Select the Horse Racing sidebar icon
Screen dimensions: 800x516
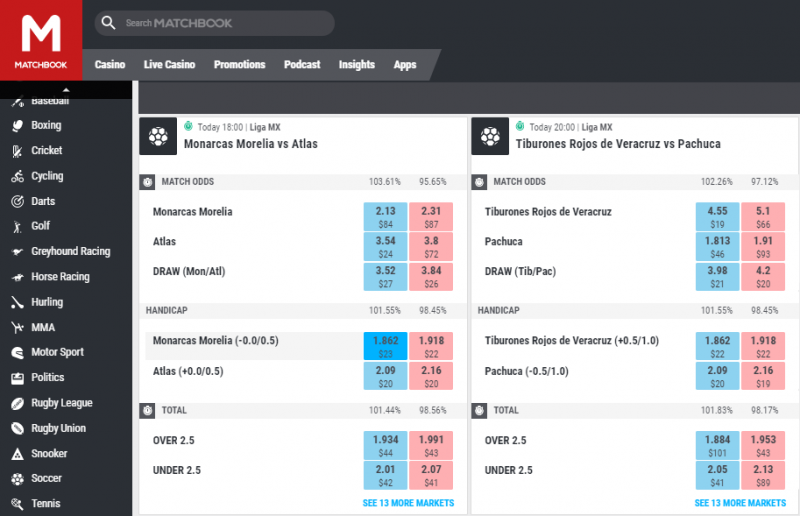(x=16, y=277)
